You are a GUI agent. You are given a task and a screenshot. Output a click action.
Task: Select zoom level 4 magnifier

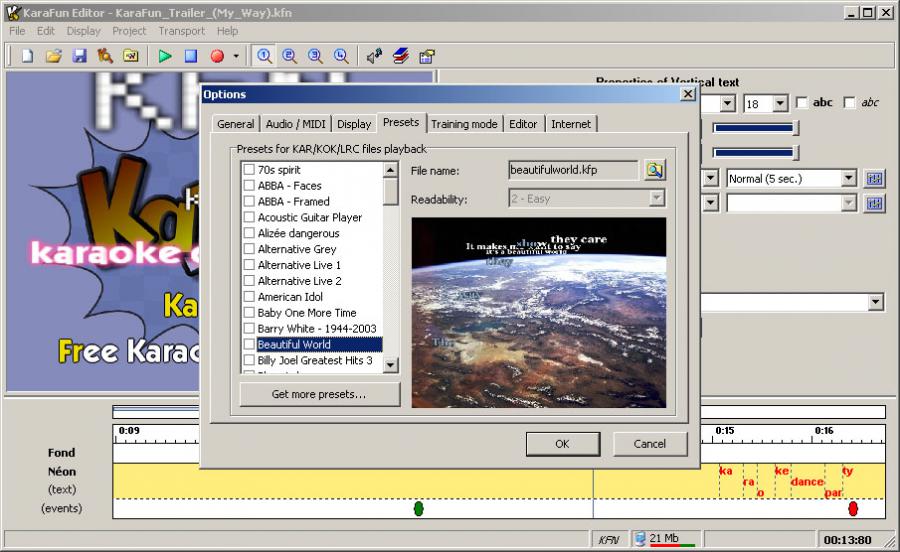coord(341,56)
